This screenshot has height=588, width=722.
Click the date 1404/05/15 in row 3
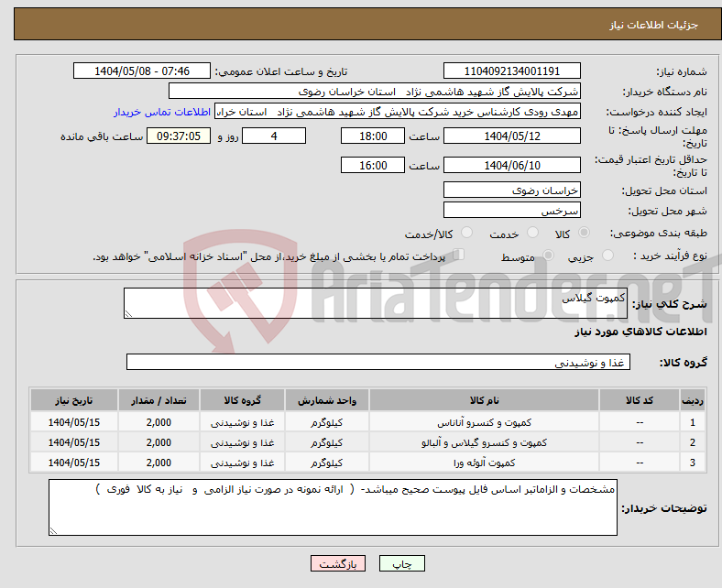(74, 463)
